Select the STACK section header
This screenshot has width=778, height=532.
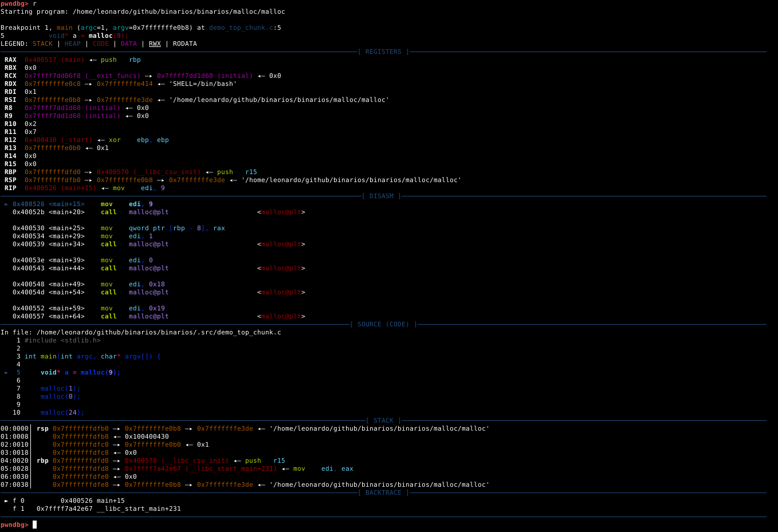coord(383,421)
